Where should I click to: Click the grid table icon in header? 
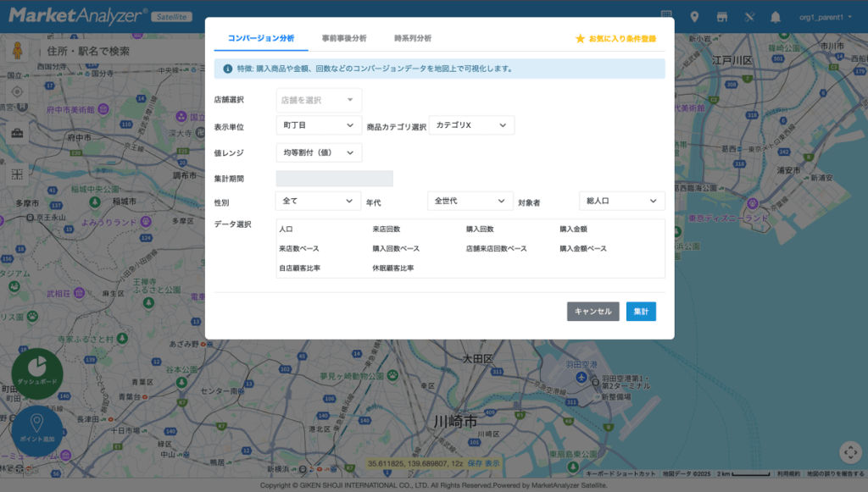point(666,15)
